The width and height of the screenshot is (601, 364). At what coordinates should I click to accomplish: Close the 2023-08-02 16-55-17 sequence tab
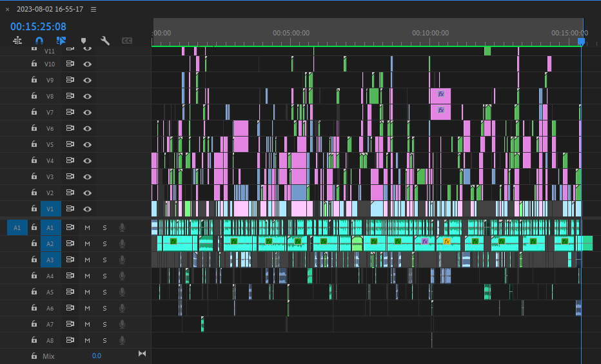point(7,9)
